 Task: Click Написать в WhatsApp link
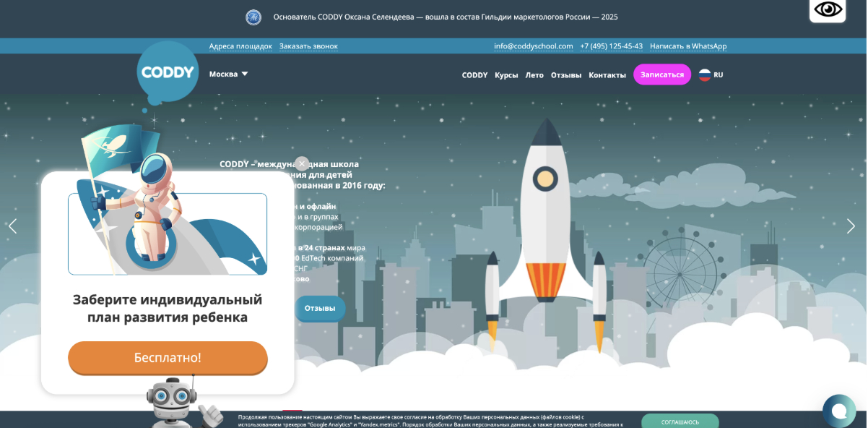[x=688, y=46]
